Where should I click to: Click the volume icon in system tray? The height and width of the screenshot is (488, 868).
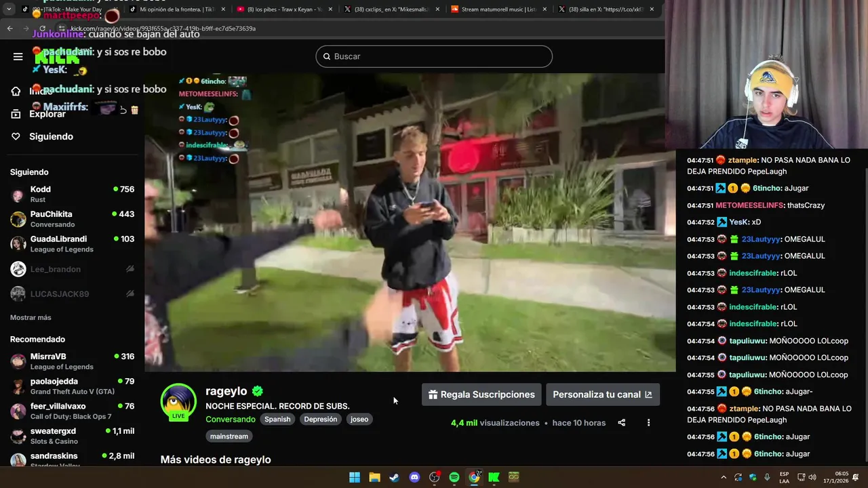pos(812,477)
